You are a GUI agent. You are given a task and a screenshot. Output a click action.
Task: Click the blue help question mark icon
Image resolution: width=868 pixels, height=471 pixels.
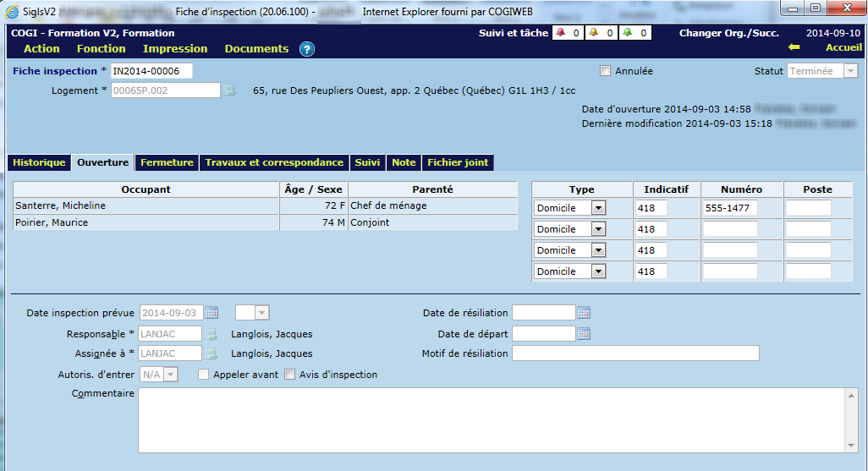click(307, 49)
